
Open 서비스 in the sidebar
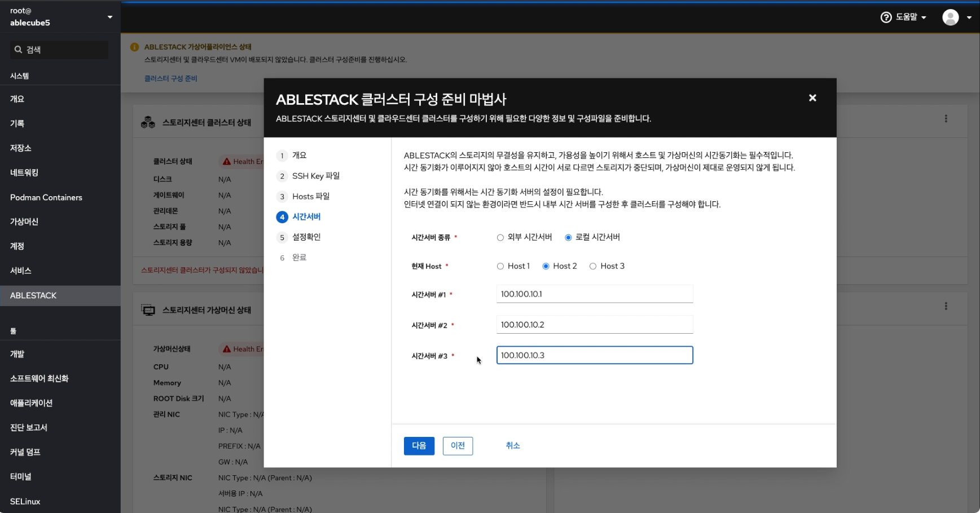(x=60, y=271)
